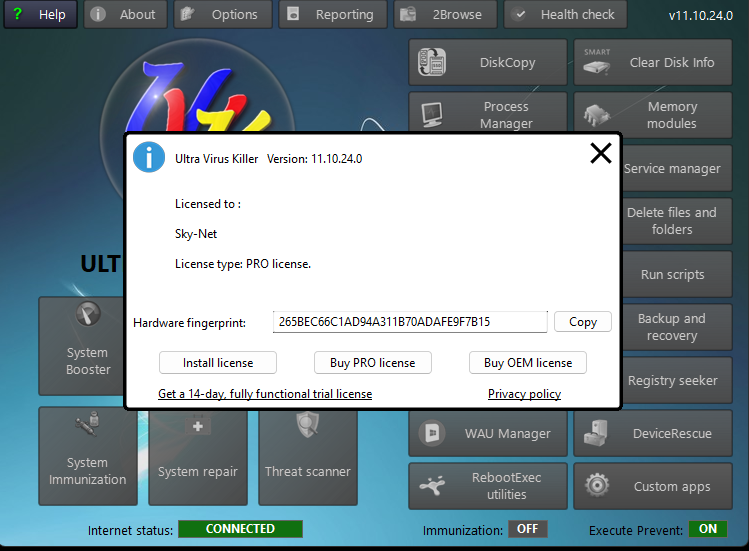Viewport: 749px width, 551px height.
Task: Open WAU Manager
Action: click(x=488, y=433)
